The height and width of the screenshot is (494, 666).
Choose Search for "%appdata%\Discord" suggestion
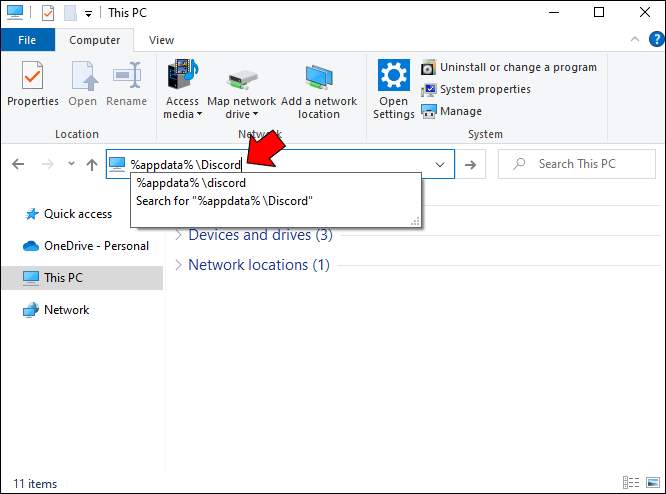point(276,201)
